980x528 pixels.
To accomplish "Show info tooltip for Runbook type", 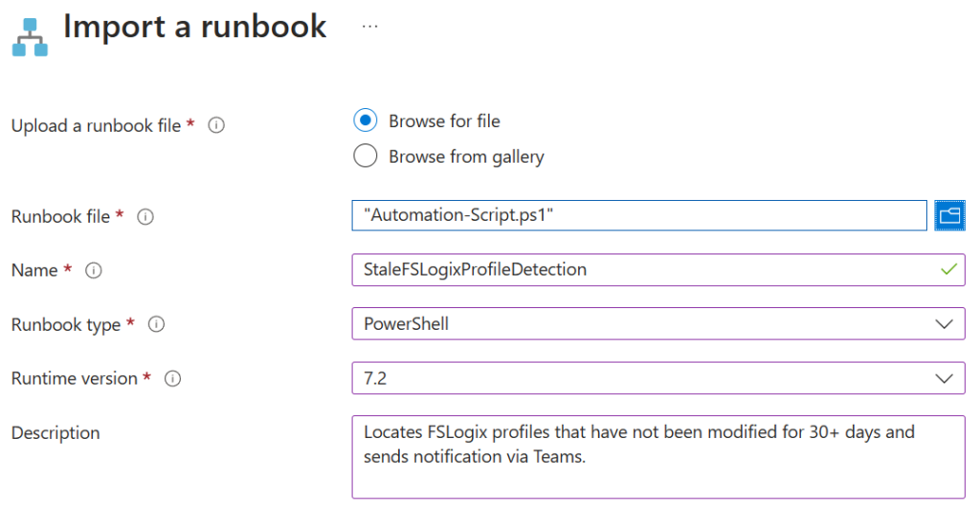I will (x=156, y=325).
